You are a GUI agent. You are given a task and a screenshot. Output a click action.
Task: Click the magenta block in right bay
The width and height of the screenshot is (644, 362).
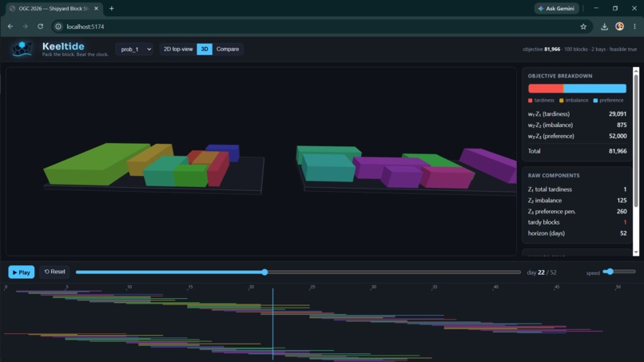coord(447,177)
